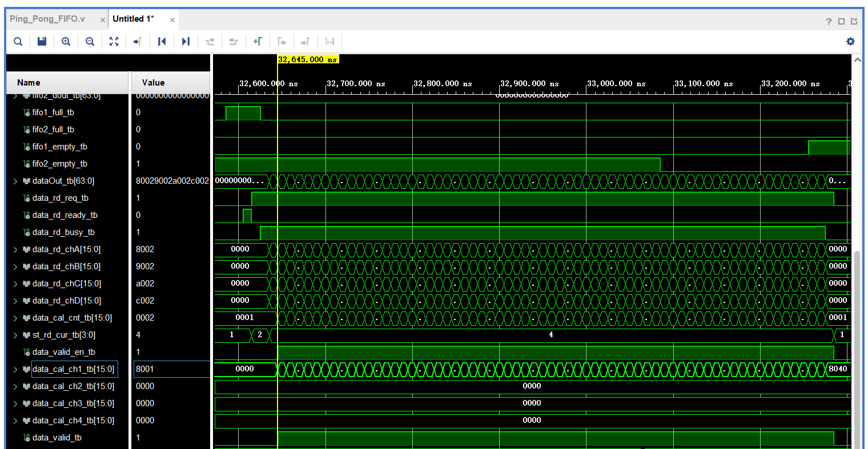Float the waveform window
This screenshot has height=449, width=868.
854,22
